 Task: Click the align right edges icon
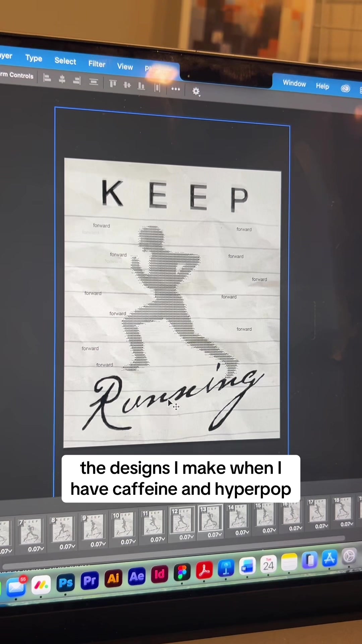77,80
